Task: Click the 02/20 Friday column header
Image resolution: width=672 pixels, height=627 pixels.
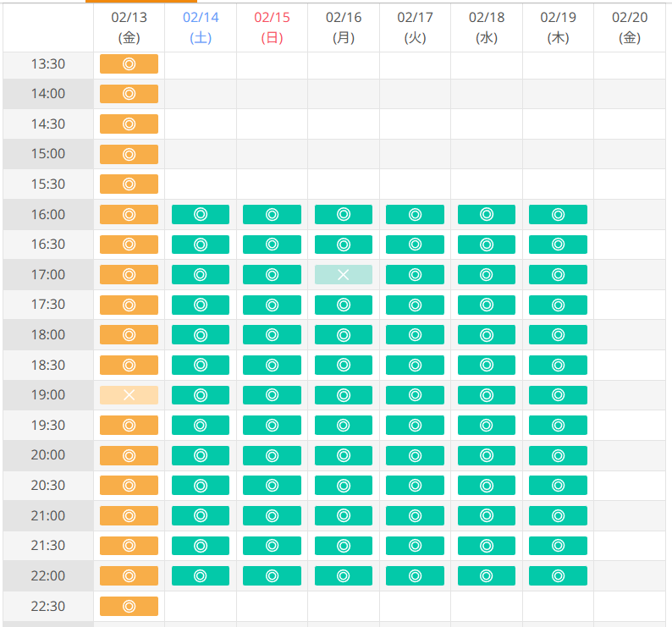Action: (x=630, y=27)
